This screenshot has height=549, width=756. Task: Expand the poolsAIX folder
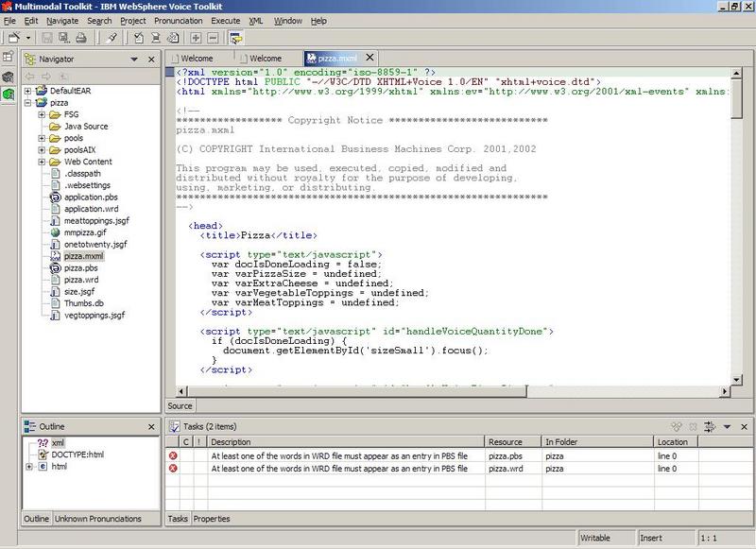(x=42, y=150)
